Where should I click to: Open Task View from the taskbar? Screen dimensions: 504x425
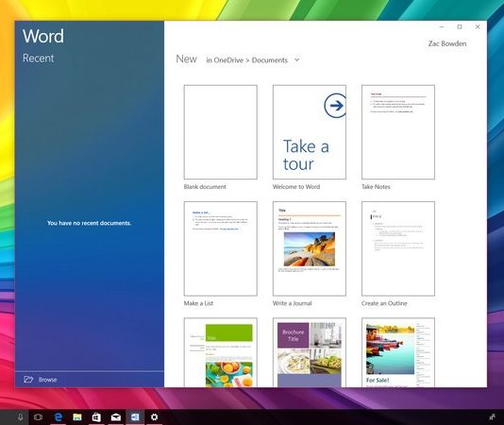point(38,417)
